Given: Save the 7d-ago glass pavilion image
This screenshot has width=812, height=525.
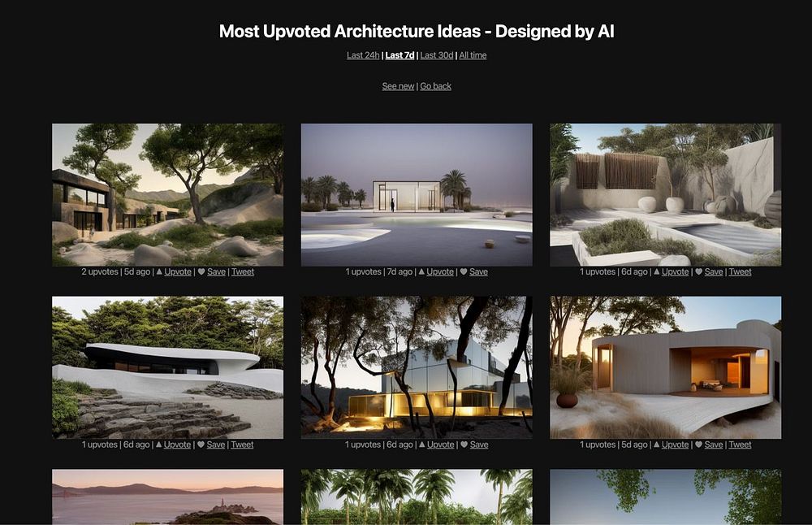Looking at the screenshot, I should [x=478, y=271].
